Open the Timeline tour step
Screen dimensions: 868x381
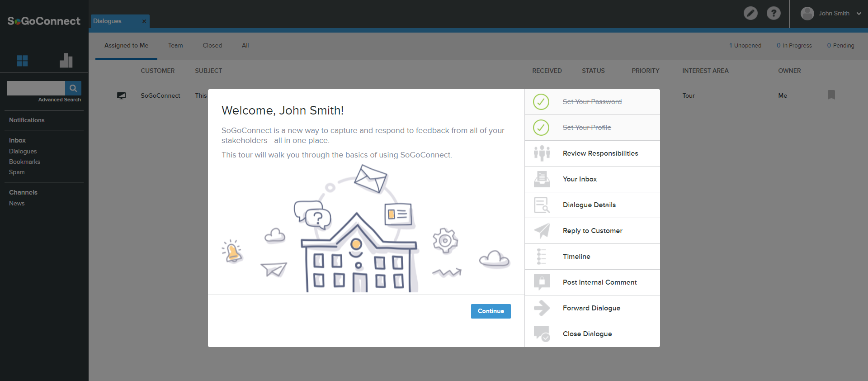coord(592,257)
